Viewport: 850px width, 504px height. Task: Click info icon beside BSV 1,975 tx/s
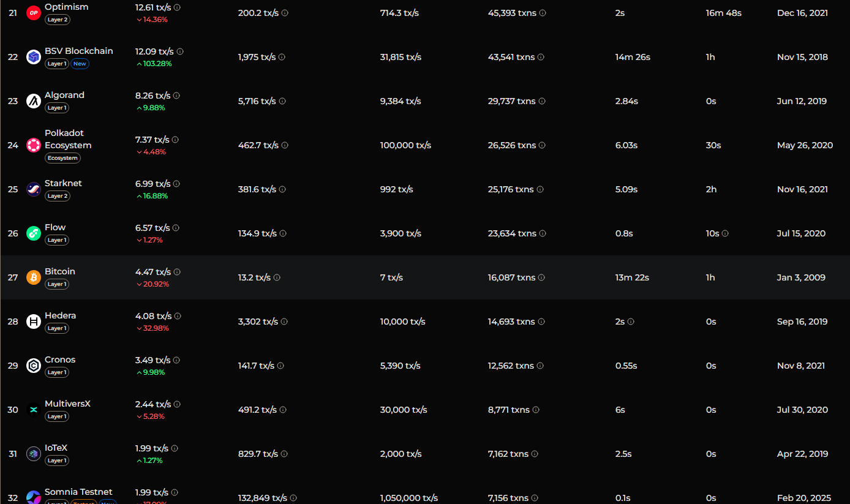click(x=282, y=57)
